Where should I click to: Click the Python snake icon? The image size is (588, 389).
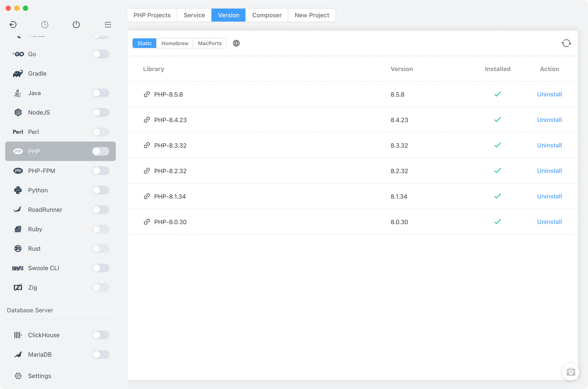click(x=18, y=190)
